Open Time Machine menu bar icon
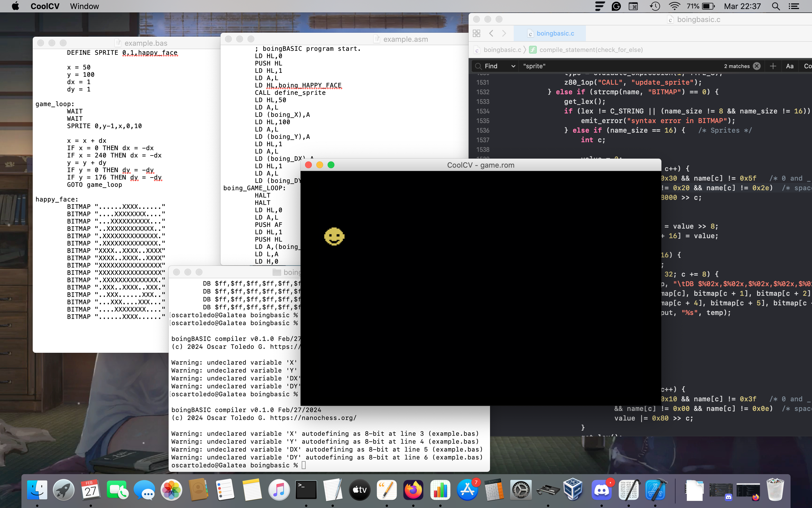 pyautogui.click(x=655, y=6)
